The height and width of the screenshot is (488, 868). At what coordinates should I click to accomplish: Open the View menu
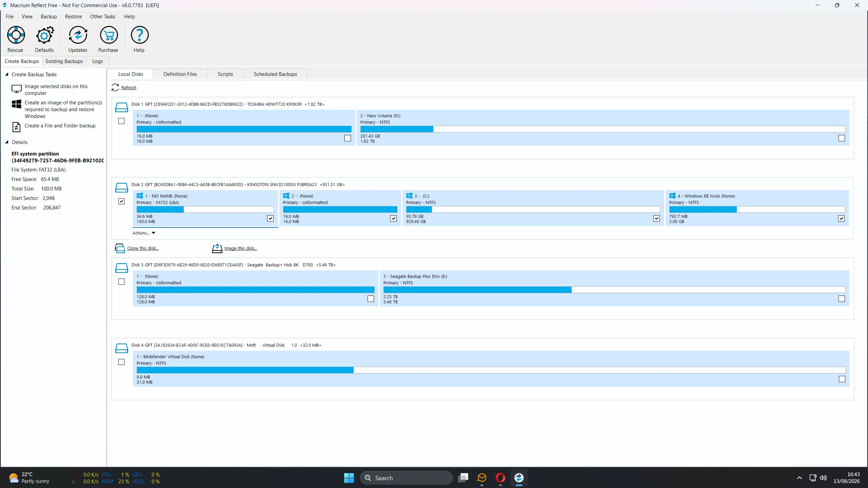(x=27, y=16)
